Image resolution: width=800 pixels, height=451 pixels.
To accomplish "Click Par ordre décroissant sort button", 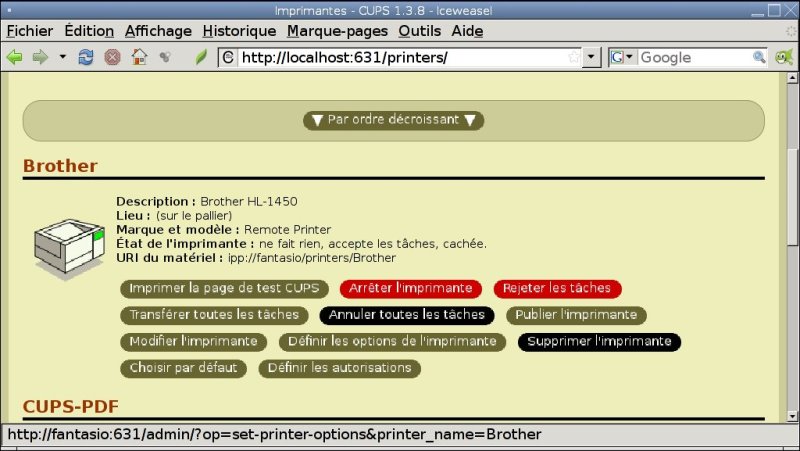I will click(x=393, y=120).
